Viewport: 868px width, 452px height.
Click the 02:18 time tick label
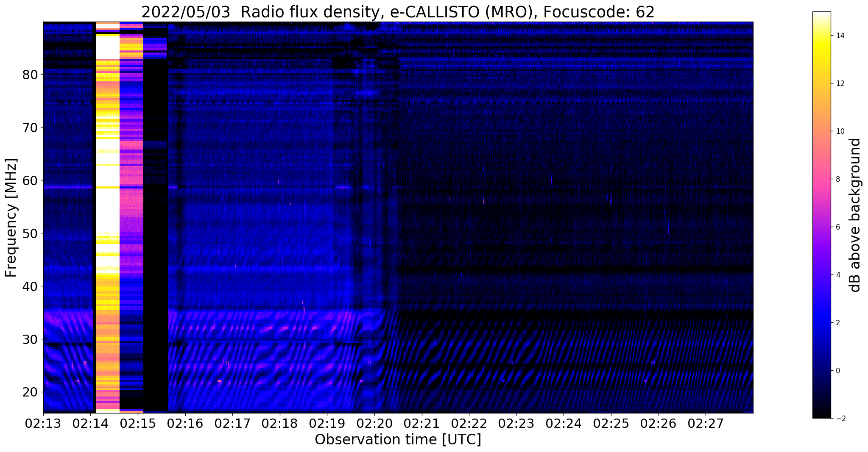coord(280,423)
